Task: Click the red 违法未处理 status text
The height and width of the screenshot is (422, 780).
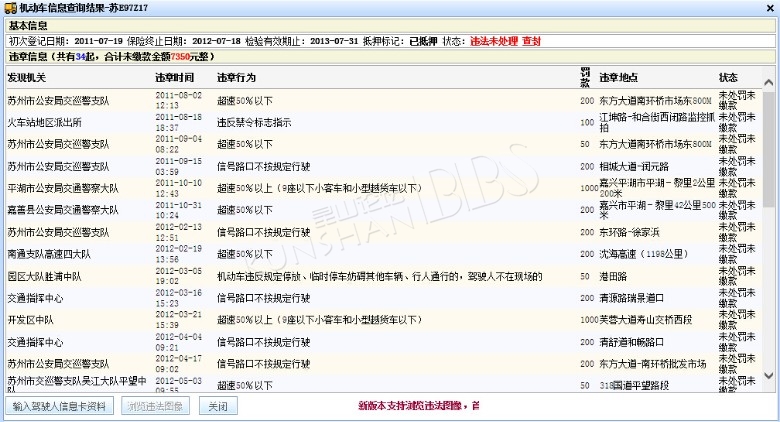Action: (495, 41)
